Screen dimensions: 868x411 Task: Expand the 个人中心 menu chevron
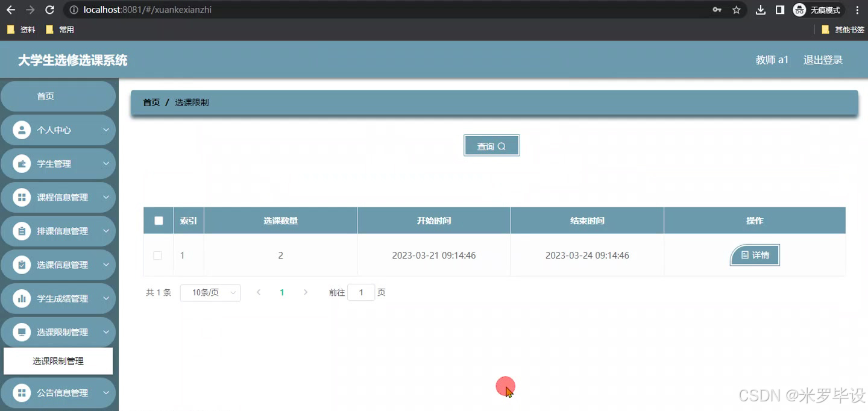pyautogui.click(x=105, y=130)
